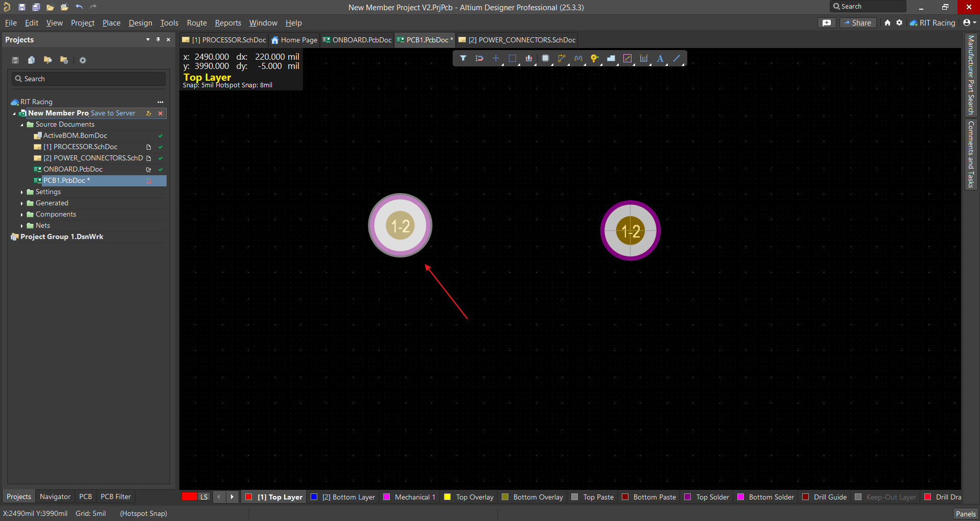Screen dimensions: 980x521
Task: Click the pink-boxed Place Track icon
Action: click(627, 58)
